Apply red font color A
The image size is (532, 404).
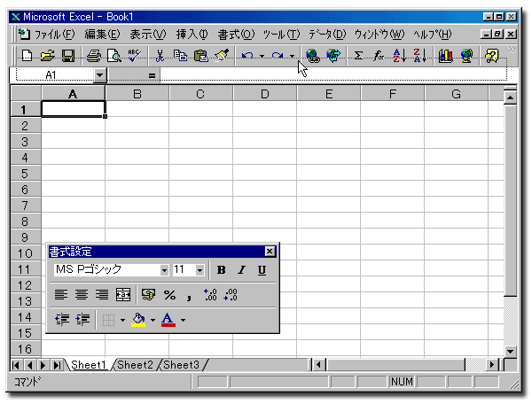[x=168, y=320]
